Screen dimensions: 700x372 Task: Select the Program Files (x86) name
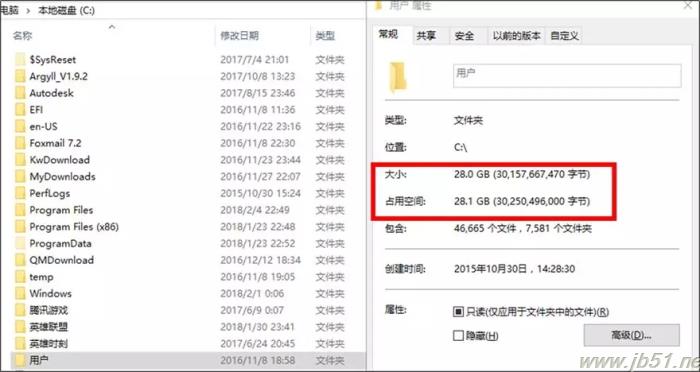coord(74,227)
